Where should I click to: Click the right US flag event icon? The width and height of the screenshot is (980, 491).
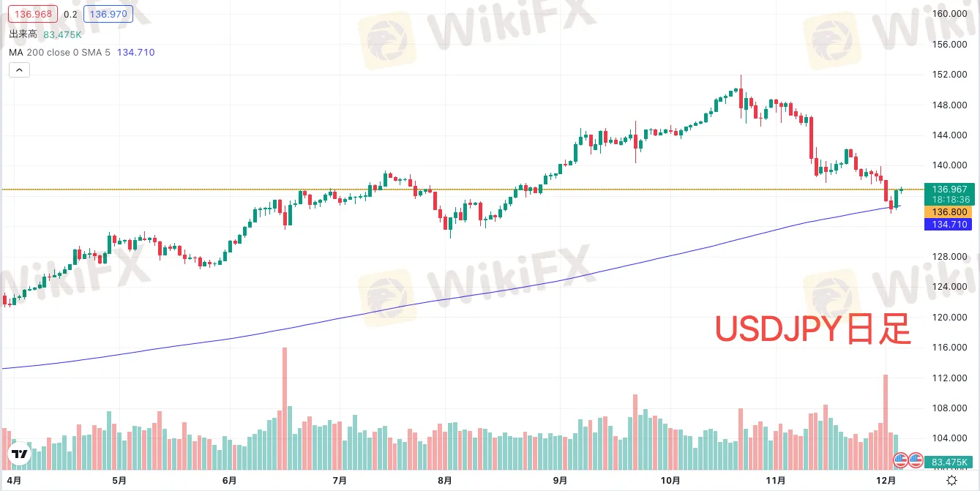pyautogui.click(x=915, y=460)
